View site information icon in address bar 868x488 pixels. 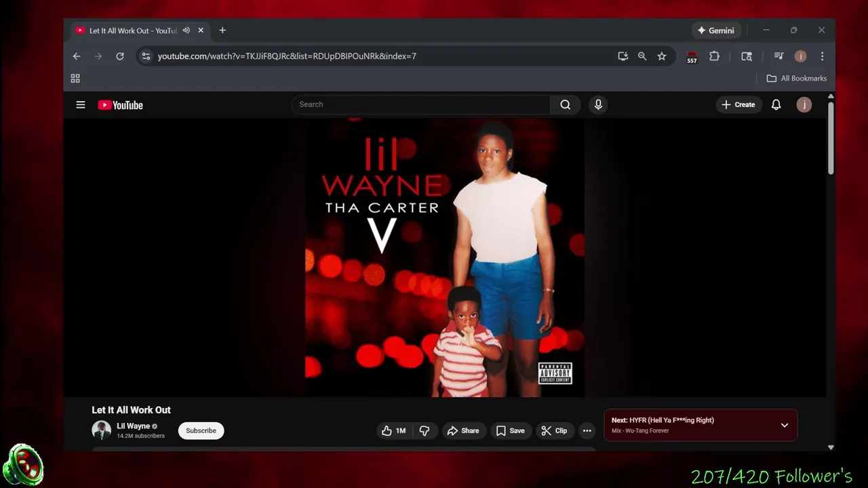[146, 56]
